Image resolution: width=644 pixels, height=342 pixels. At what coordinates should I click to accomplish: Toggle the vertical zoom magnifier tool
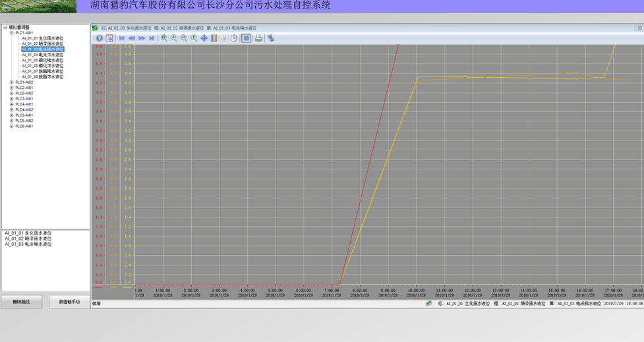pos(194,38)
